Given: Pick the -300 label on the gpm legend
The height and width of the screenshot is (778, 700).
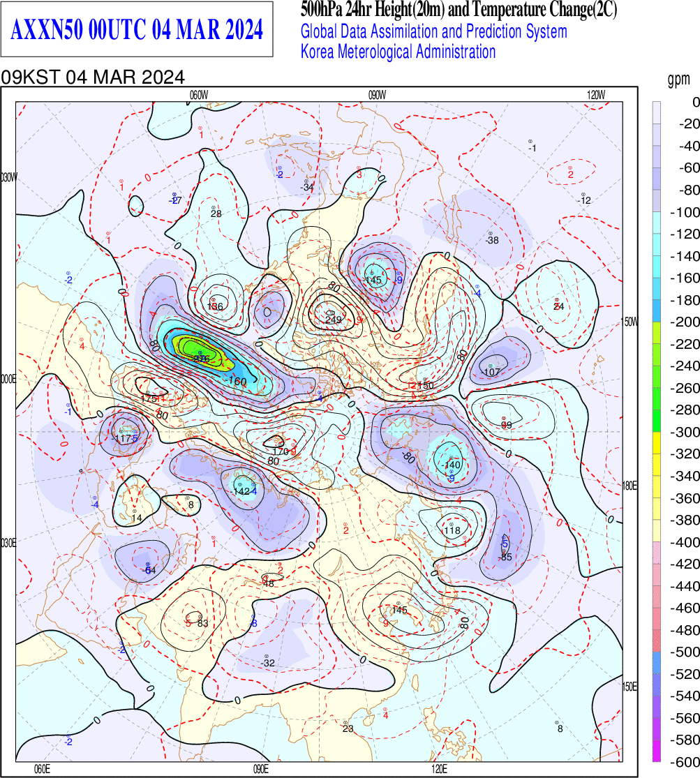Looking at the screenshot, I should [685, 432].
